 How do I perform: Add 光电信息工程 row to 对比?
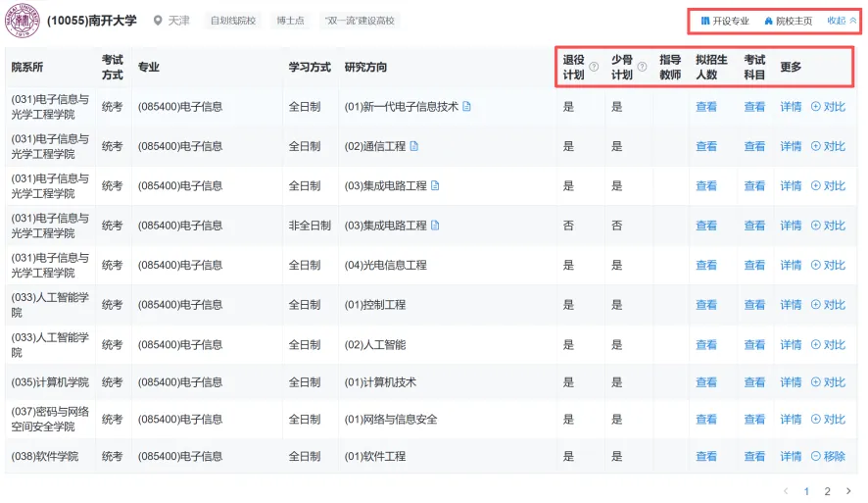(828, 265)
